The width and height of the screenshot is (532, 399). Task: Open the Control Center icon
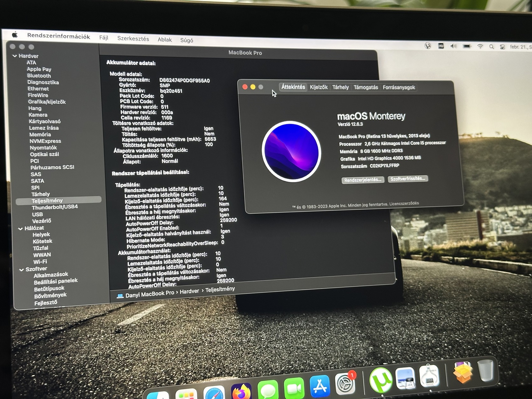coord(502,47)
